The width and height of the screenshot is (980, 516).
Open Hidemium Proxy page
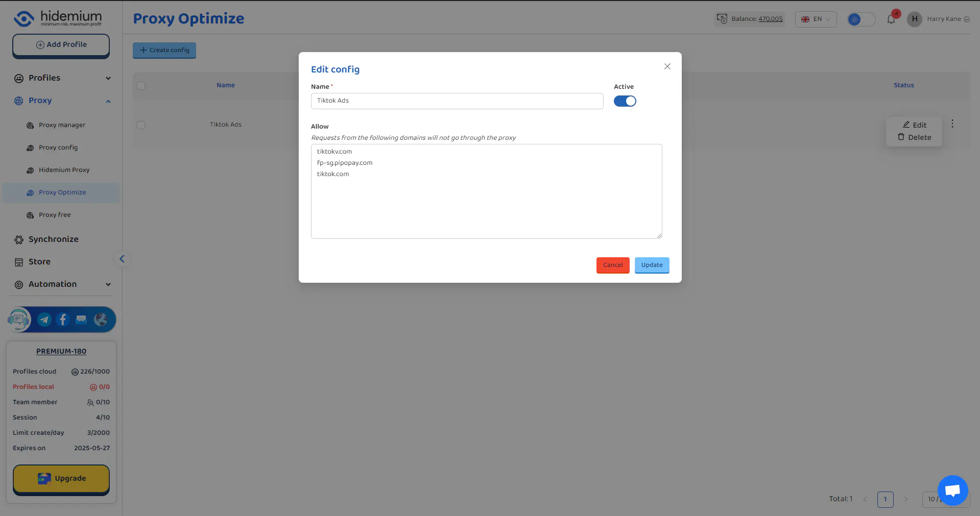coord(64,170)
